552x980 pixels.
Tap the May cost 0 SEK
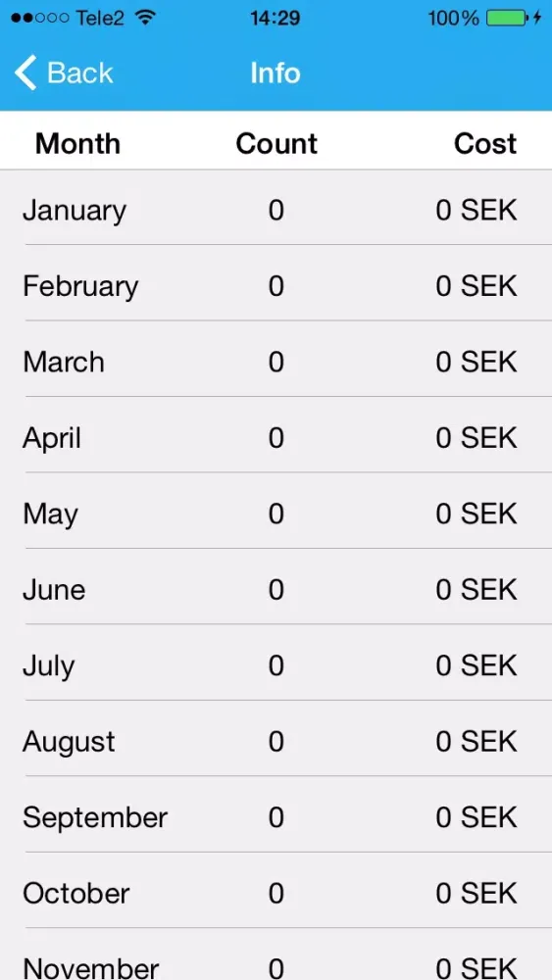(x=477, y=514)
